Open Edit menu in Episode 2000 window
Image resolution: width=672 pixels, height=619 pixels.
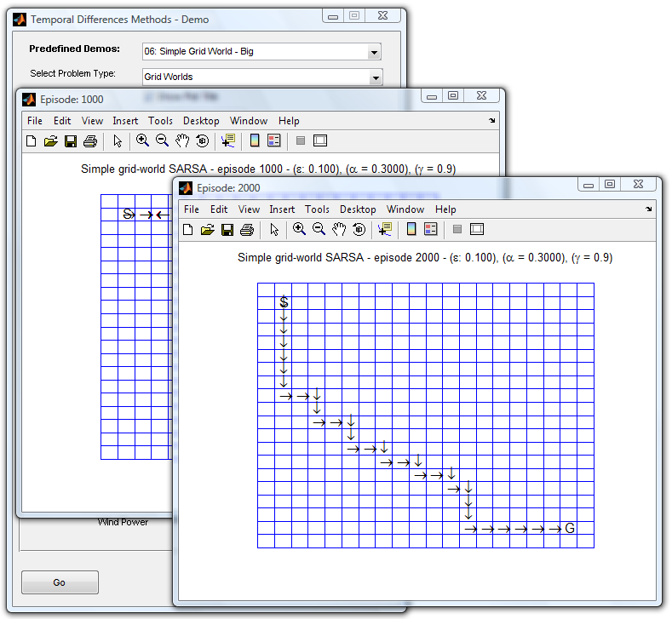point(219,209)
